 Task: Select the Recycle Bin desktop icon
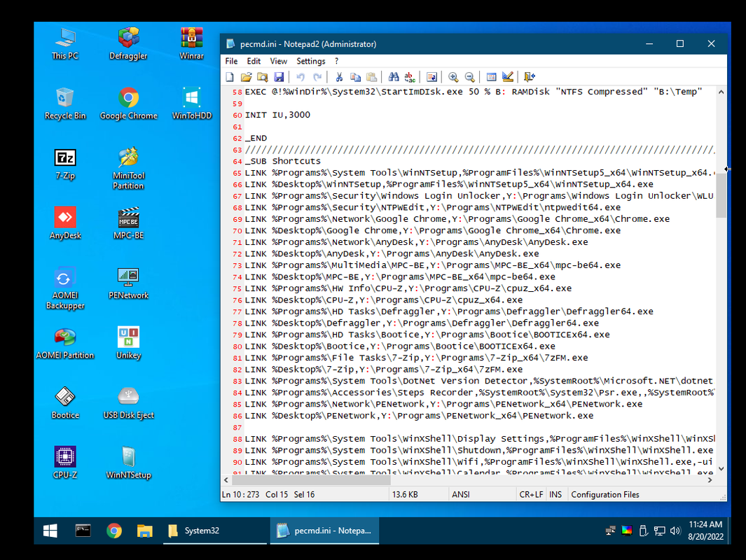pyautogui.click(x=65, y=103)
